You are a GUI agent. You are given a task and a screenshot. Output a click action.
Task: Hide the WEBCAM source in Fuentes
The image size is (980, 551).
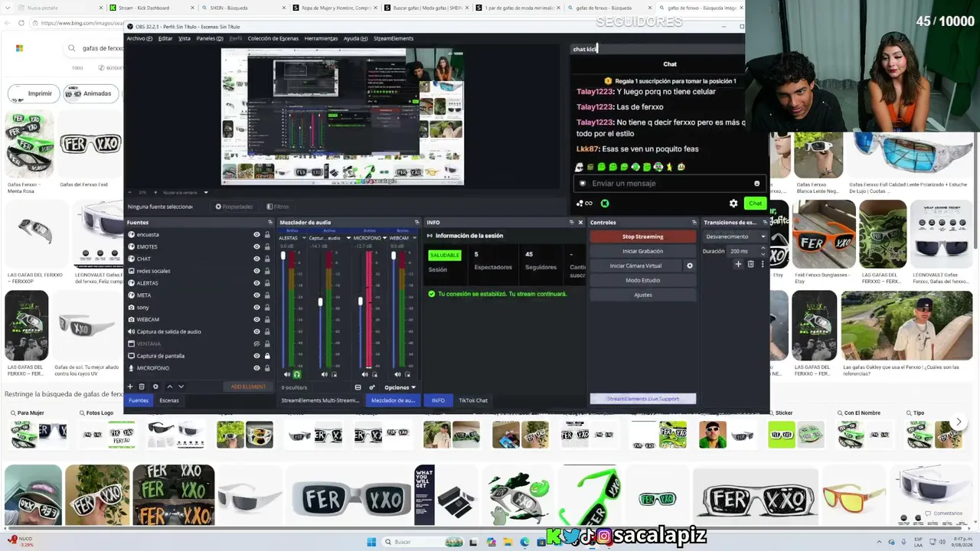click(256, 319)
